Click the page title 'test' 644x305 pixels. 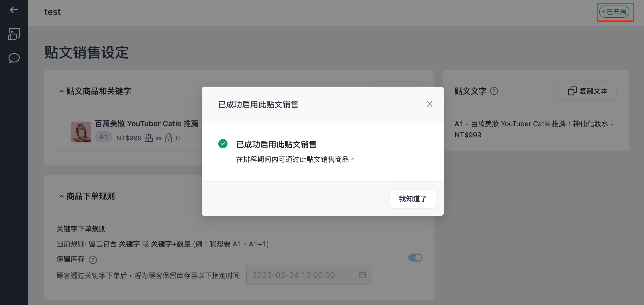click(52, 12)
